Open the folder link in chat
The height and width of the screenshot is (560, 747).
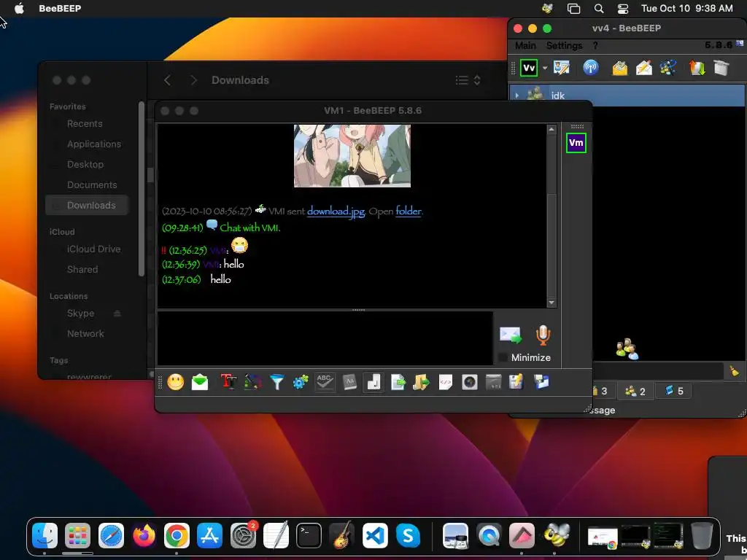pyautogui.click(x=409, y=211)
